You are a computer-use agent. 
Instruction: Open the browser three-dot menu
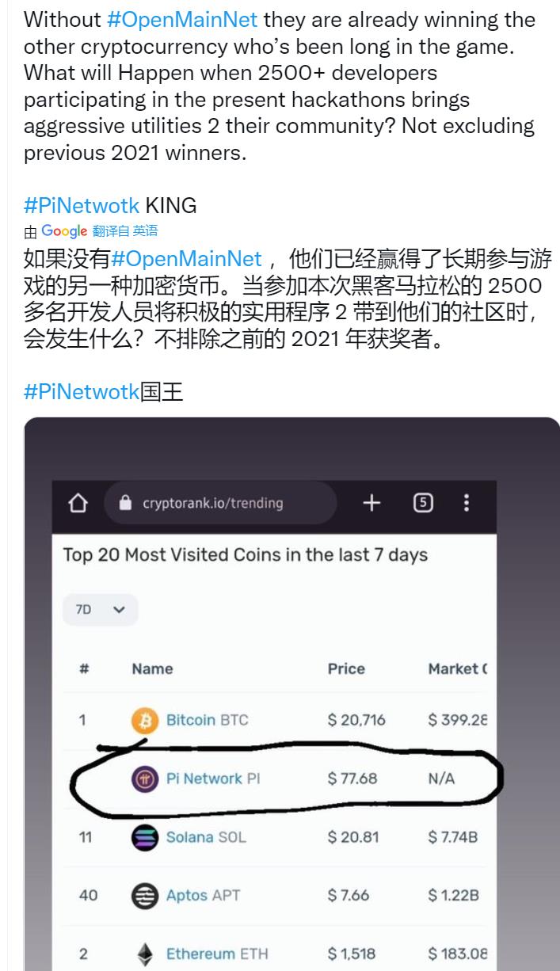[x=467, y=503]
